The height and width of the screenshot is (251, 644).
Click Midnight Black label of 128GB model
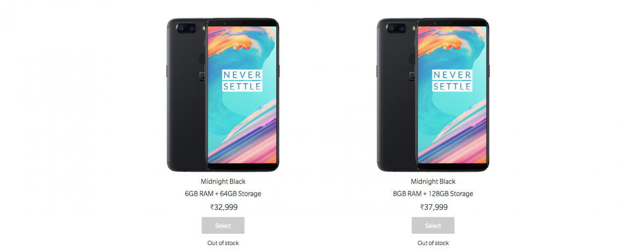click(x=433, y=181)
